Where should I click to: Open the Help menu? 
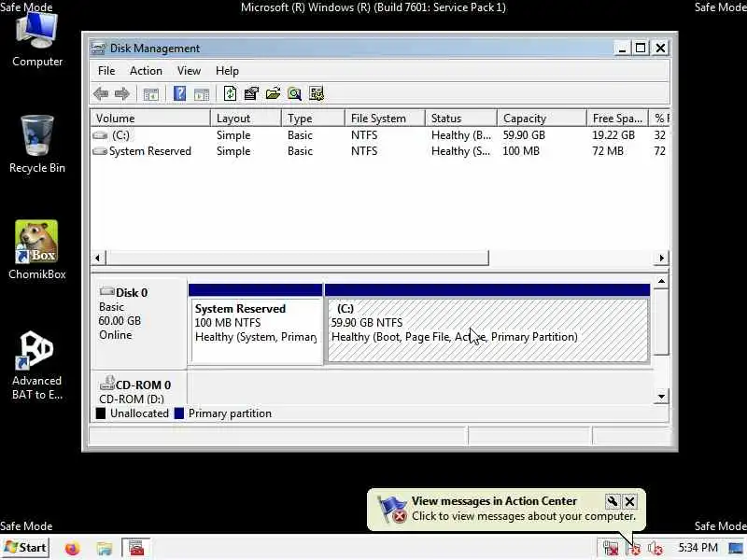[227, 71]
